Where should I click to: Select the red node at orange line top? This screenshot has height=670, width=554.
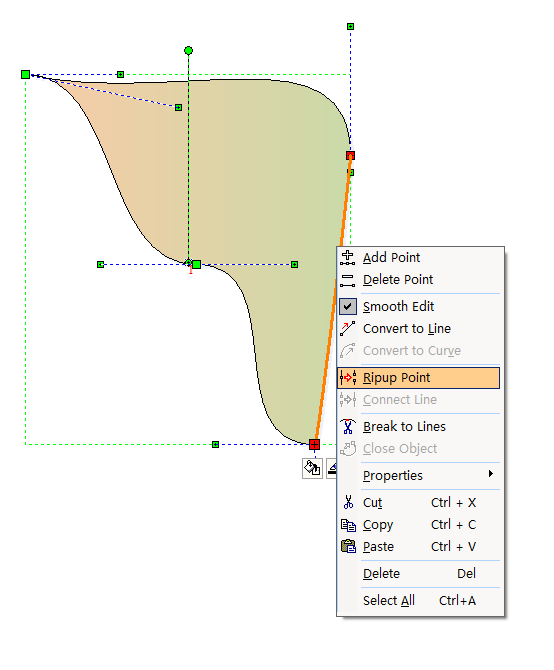coord(351,156)
